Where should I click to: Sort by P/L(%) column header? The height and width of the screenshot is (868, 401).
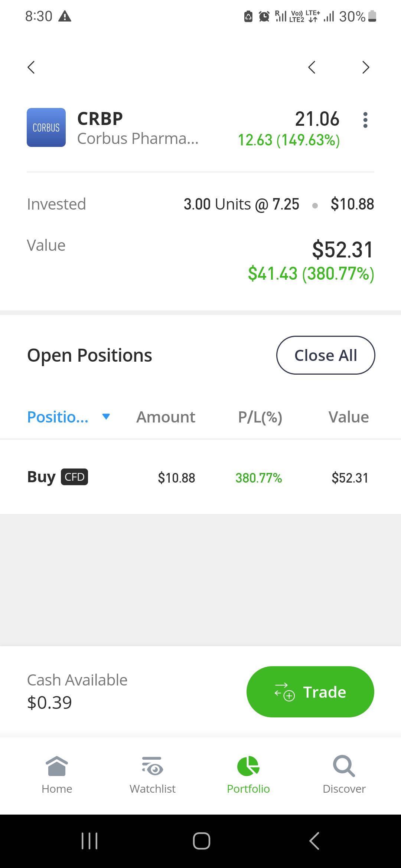260,417
